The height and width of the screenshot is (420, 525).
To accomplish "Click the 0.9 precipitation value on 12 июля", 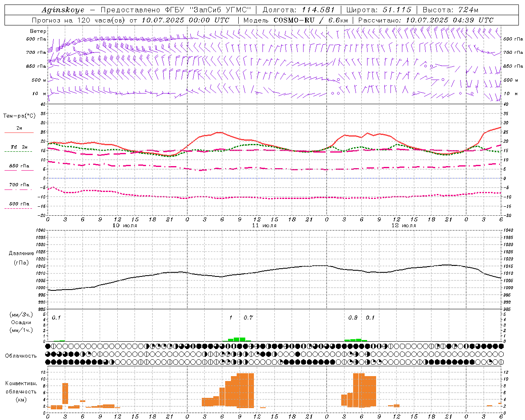I will tap(353, 318).
